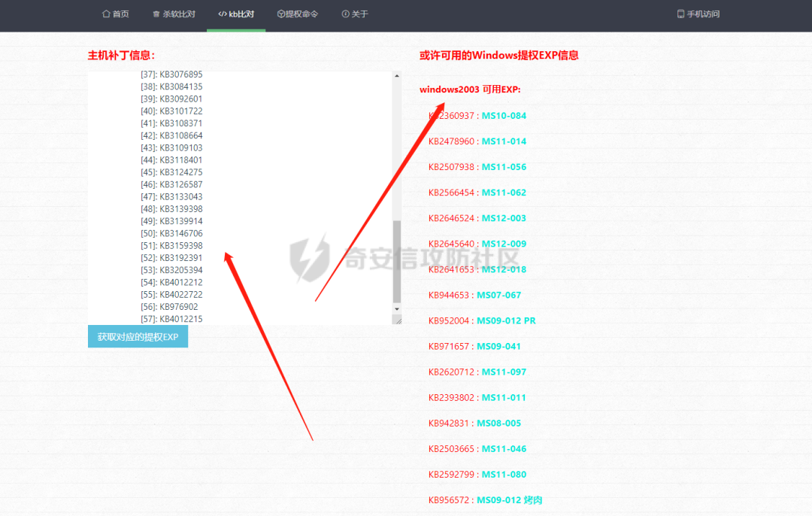Open the MS12-018 exploit link

(x=504, y=269)
